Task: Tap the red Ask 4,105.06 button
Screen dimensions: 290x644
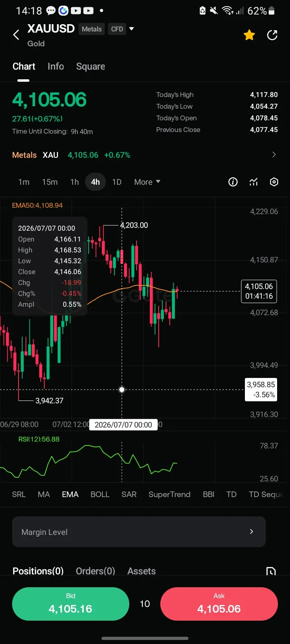Action: [x=219, y=604]
